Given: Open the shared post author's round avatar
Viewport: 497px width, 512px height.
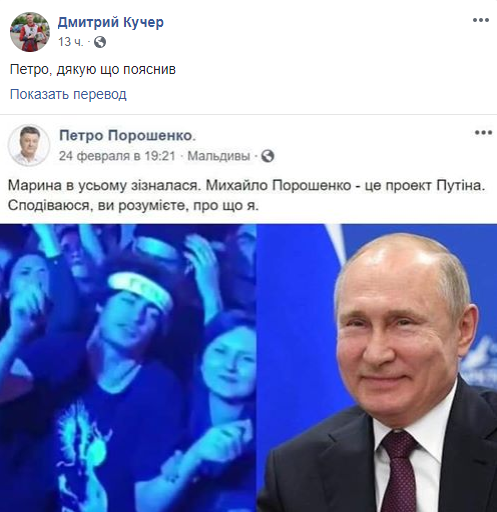Looking at the screenshot, I should [29, 145].
